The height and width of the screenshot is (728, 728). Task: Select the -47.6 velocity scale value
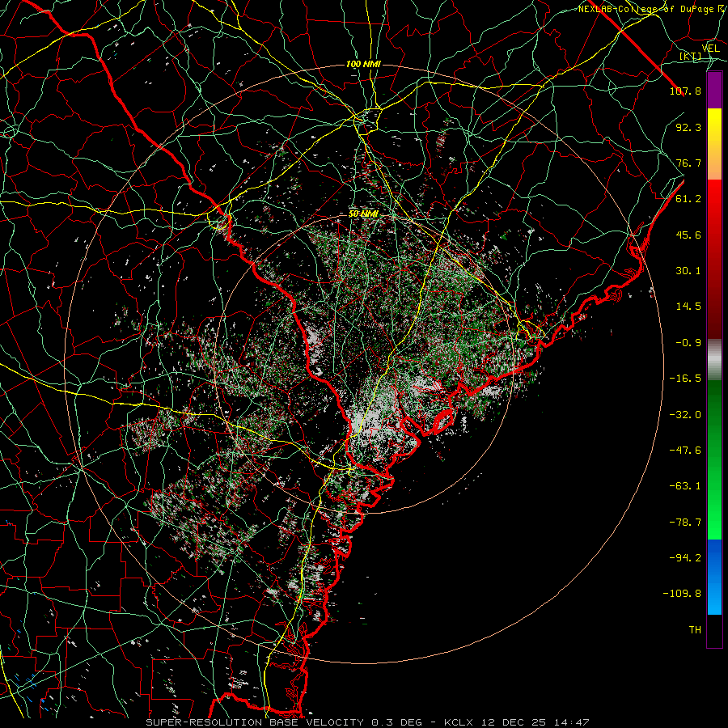point(685,451)
